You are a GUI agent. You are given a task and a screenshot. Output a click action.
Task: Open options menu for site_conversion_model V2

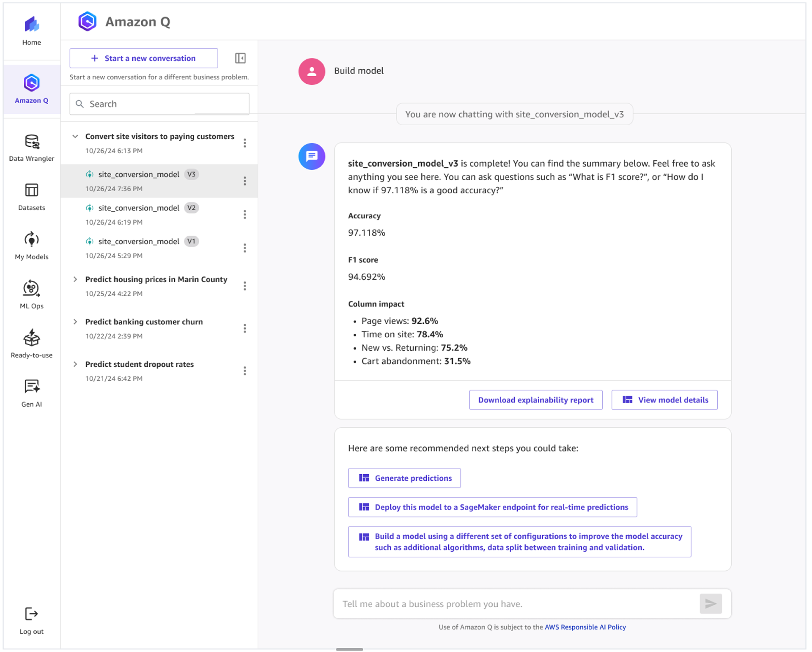[x=245, y=215]
